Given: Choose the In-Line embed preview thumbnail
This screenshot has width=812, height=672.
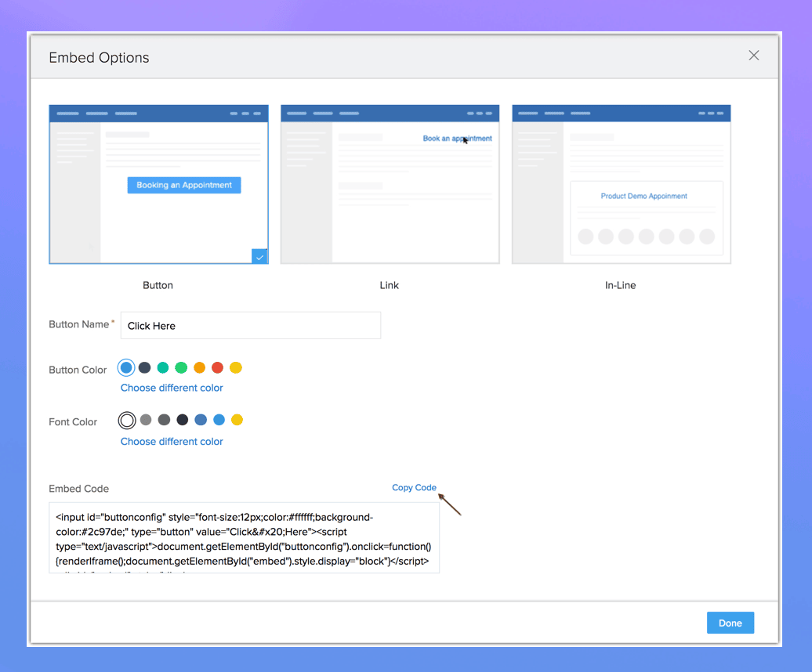Looking at the screenshot, I should point(621,184).
